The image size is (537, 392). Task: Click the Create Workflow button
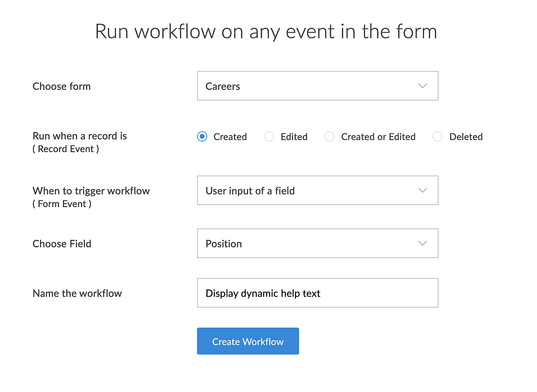248,341
